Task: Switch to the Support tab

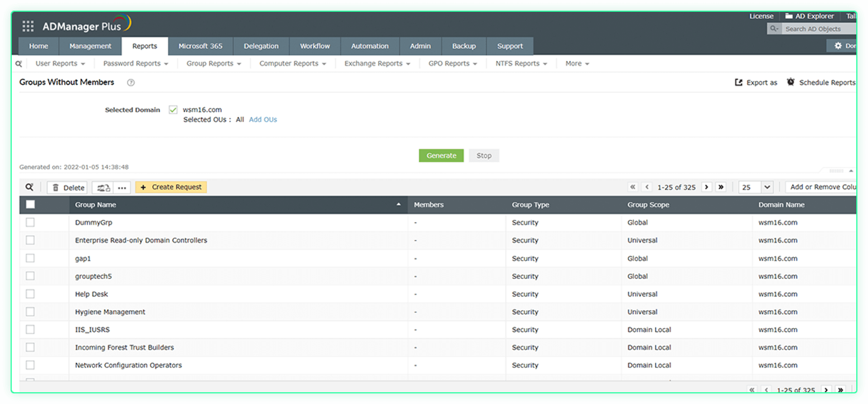Action: [510, 46]
